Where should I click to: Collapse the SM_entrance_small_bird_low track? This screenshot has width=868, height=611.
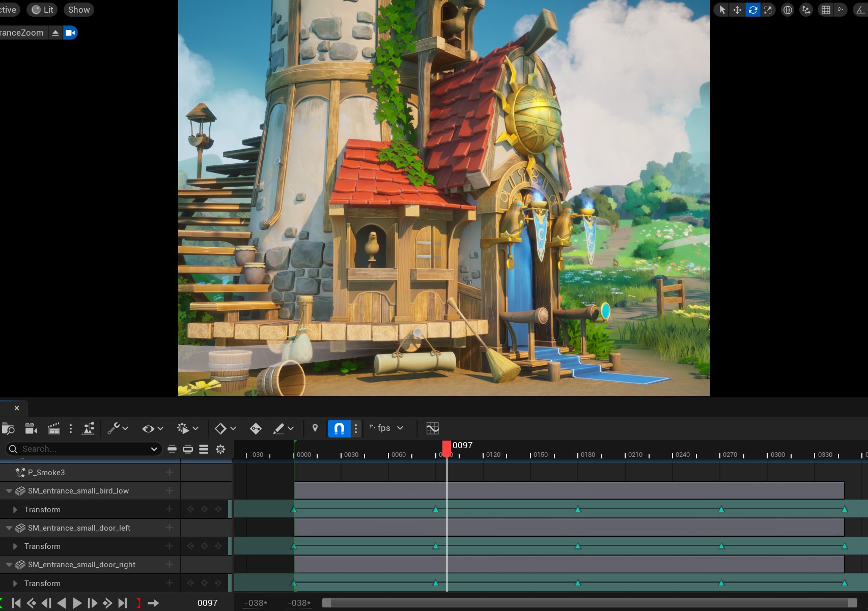[x=9, y=491]
